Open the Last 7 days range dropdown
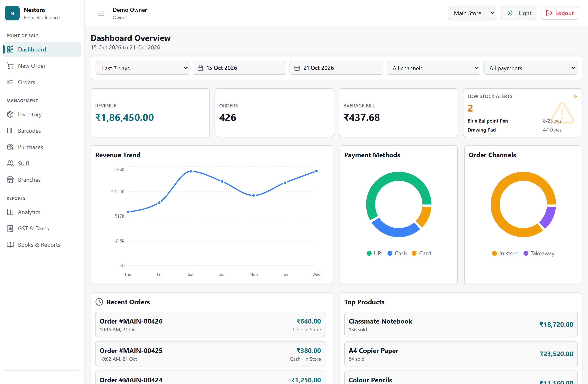 (x=143, y=68)
